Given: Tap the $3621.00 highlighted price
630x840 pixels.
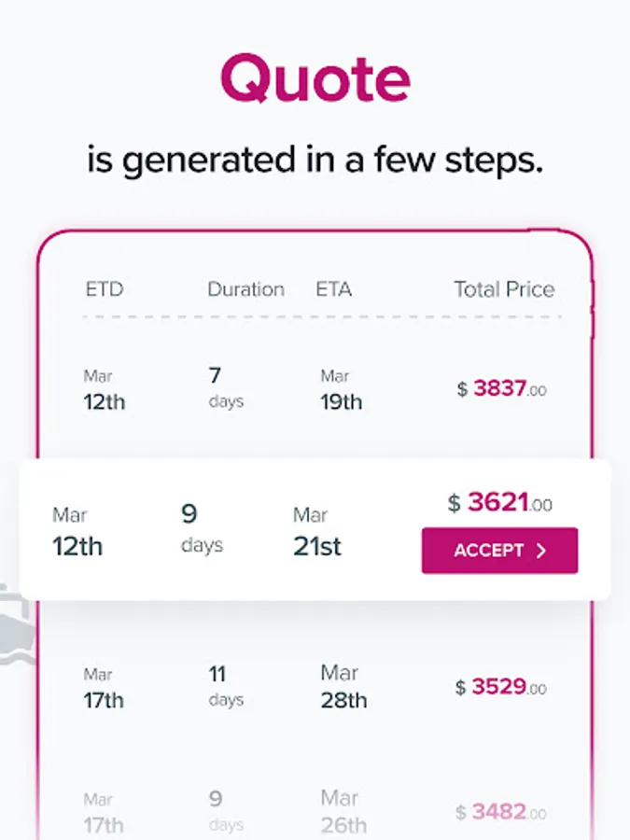Looking at the screenshot, I should (x=499, y=504).
